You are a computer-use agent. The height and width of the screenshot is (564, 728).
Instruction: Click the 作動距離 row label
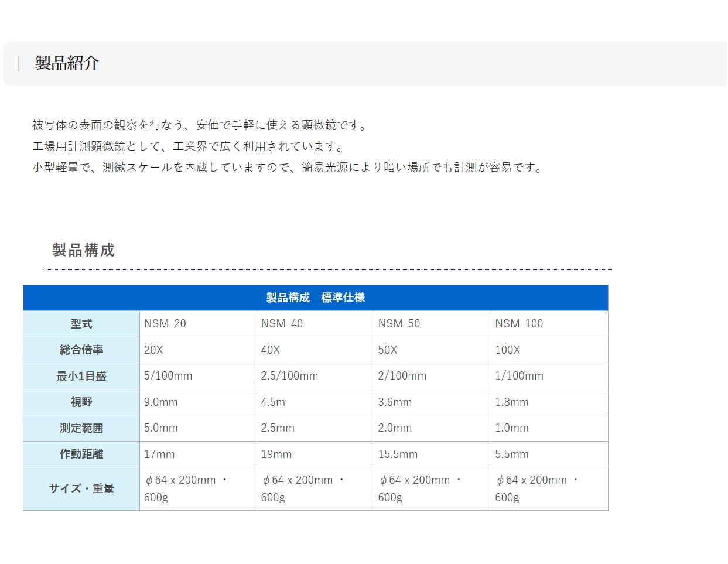click(x=81, y=454)
